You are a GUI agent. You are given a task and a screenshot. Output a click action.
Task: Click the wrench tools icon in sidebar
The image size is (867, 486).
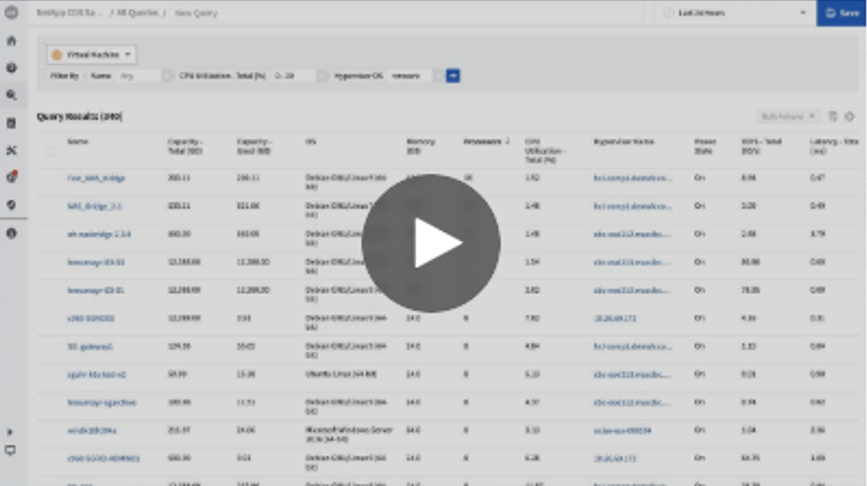(x=11, y=150)
